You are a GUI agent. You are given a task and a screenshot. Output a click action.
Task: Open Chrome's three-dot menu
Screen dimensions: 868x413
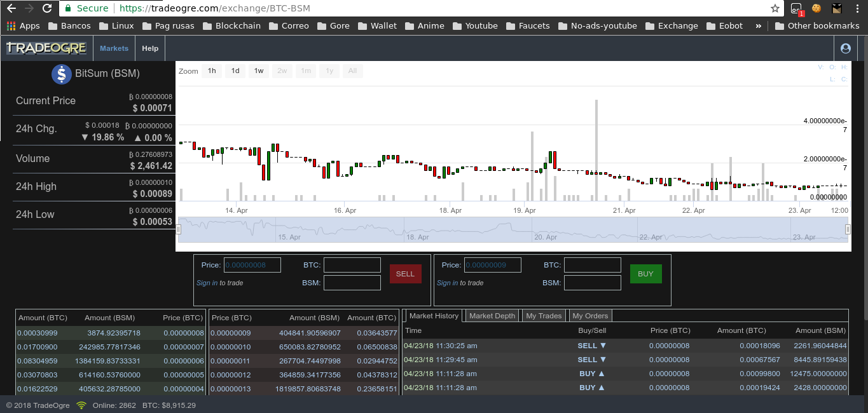857,8
